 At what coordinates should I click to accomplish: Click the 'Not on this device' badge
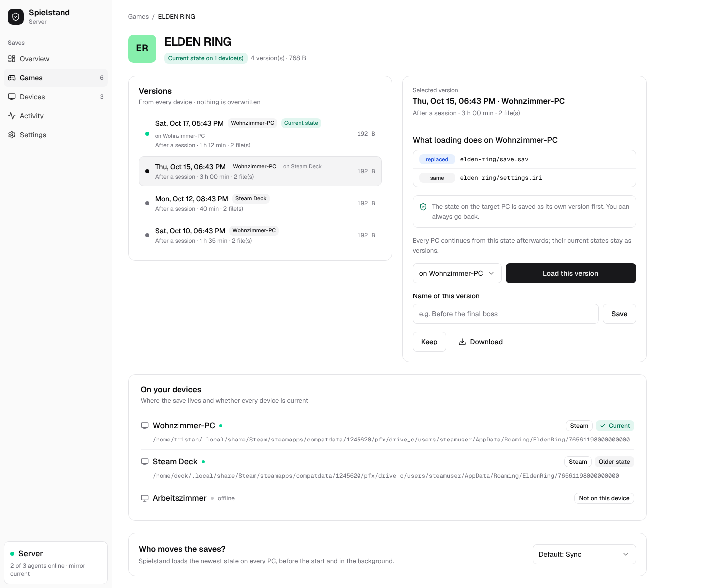(604, 498)
